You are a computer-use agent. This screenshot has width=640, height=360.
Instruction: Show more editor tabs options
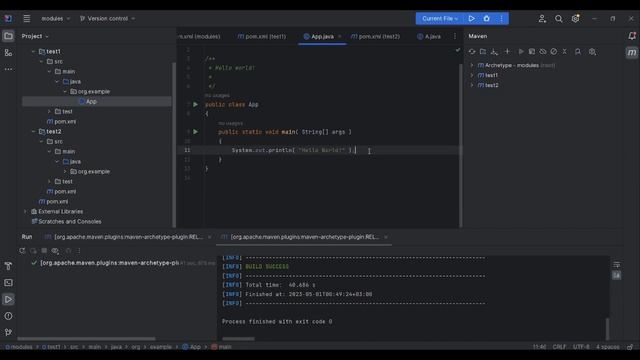pyautogui.click(x=455, y=36)
